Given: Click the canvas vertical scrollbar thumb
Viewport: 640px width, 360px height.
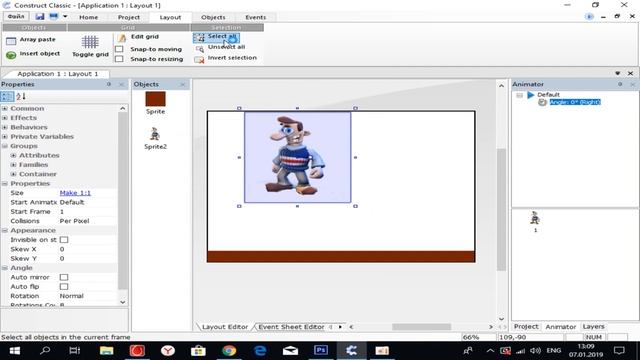Looking at the screenshot, I should pos(501,209).
